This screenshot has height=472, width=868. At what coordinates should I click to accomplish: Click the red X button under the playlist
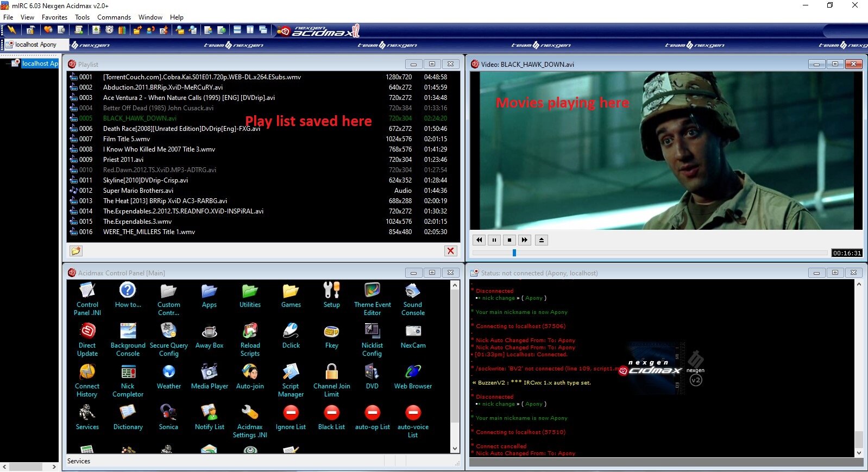(450, 250)
